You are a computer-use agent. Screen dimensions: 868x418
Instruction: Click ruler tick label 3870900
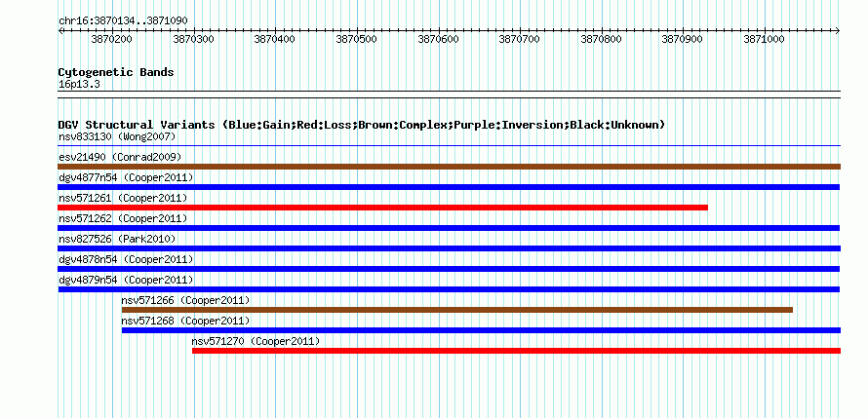(683, 39)
